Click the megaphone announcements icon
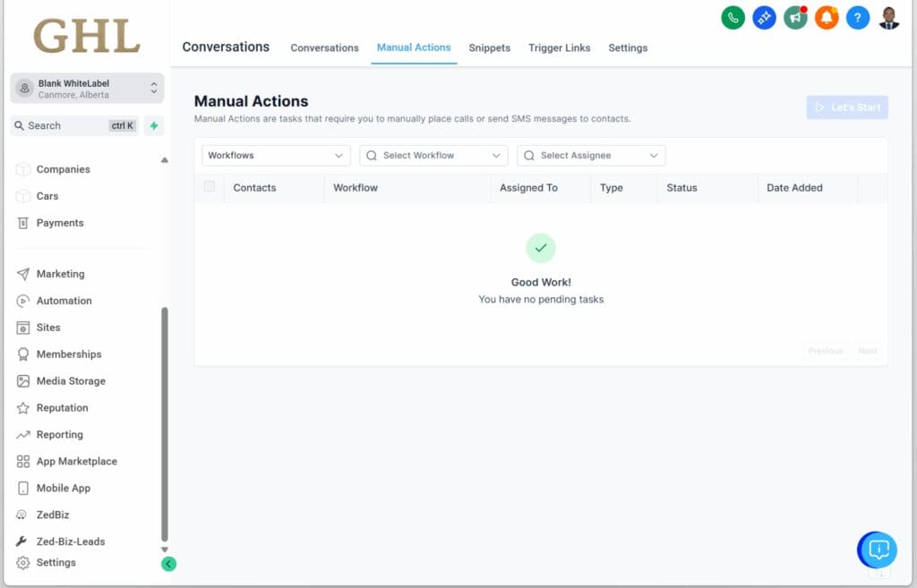Viewport: 917px width, 588px height. coord(795,18)
